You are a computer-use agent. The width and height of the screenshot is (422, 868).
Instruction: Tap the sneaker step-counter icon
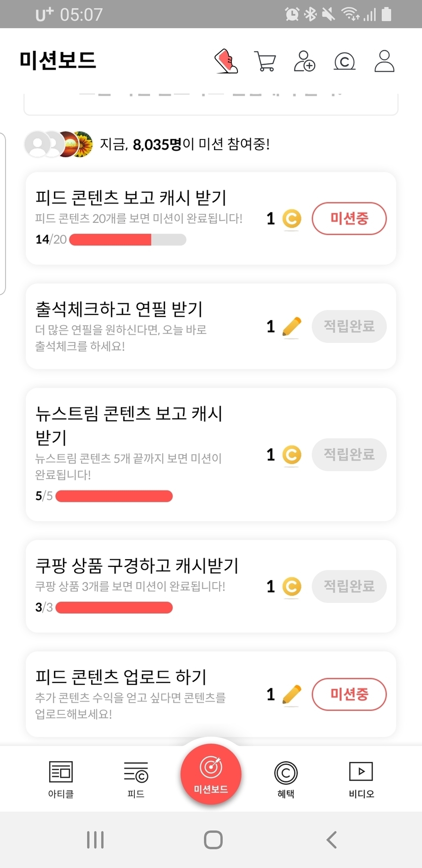pyautogui.click(x=226, y=61)
